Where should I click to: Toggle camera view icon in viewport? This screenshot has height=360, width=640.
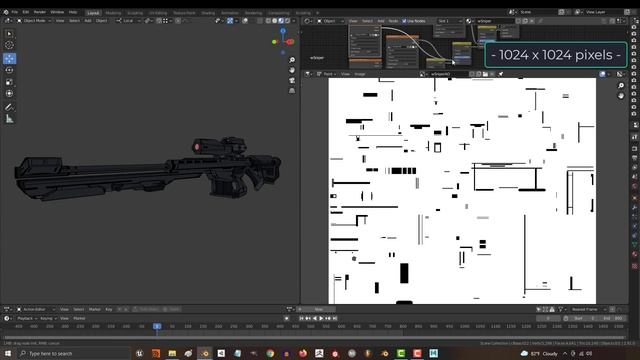[292, 80]
